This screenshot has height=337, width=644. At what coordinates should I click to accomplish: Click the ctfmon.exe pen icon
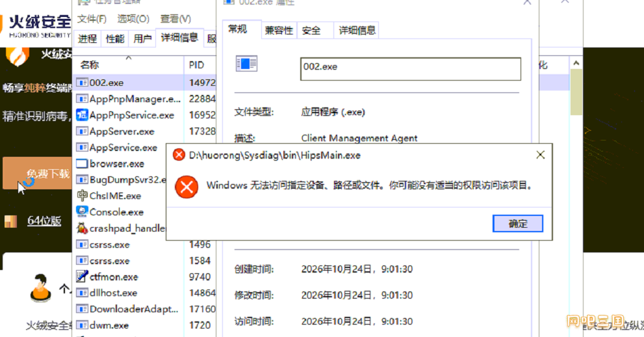82,276
